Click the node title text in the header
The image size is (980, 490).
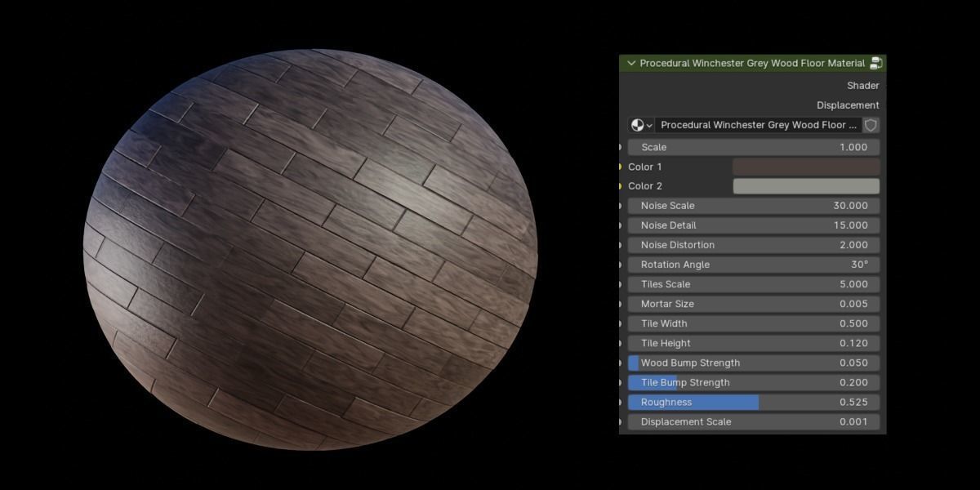click(752, 63)
